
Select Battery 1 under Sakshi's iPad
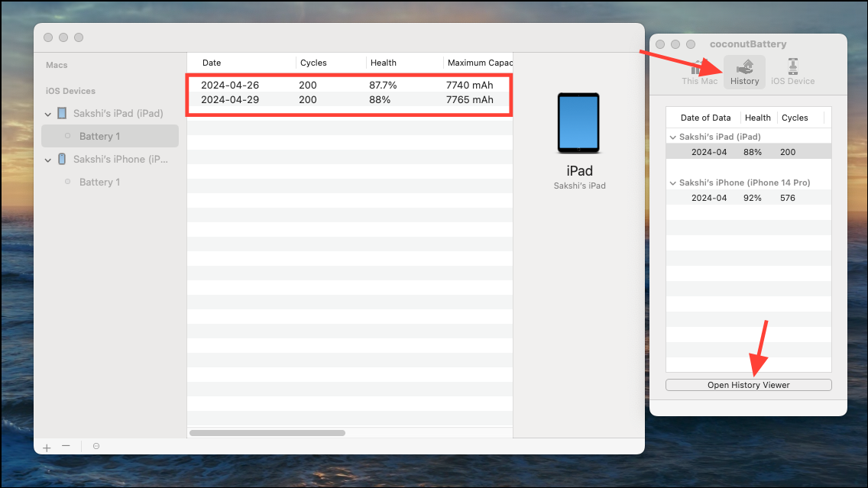coord(110,136)
